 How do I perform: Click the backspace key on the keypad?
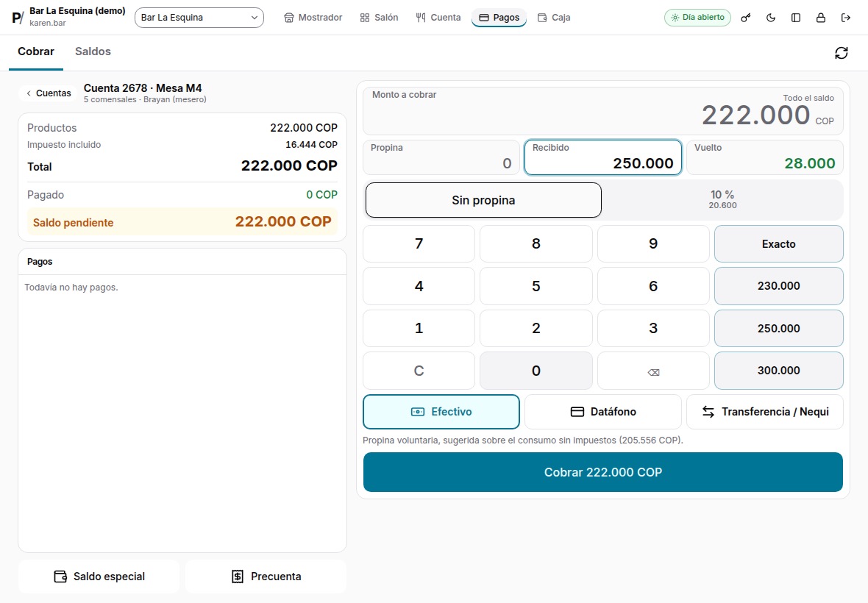coord(653,371)
